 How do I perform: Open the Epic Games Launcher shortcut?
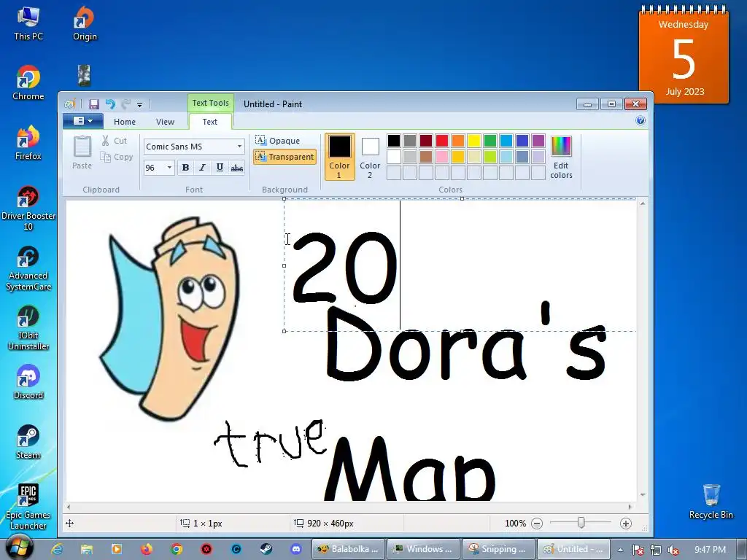[x=28, y=507]
